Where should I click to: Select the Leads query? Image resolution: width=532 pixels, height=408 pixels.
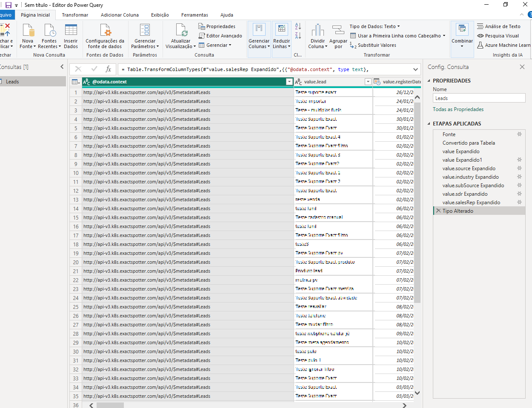point(33,82)
